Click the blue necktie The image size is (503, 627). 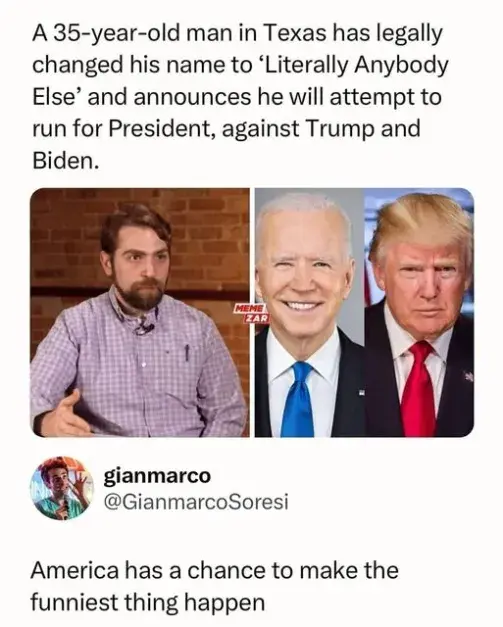pos(297,399)
